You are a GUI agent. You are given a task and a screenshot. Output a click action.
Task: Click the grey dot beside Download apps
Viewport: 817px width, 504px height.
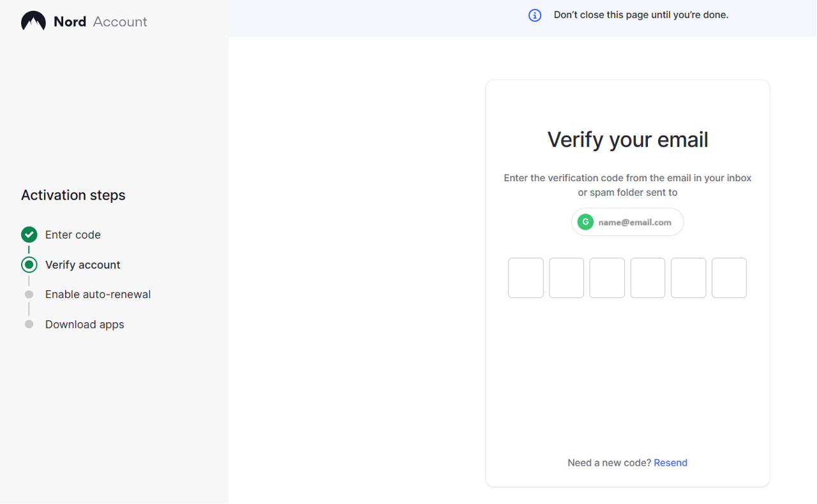[29, 325]
